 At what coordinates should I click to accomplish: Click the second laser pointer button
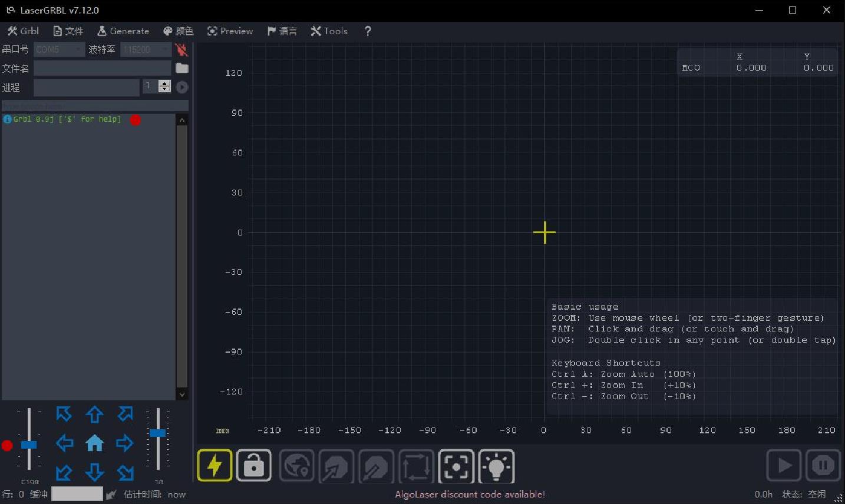point(377,466)
